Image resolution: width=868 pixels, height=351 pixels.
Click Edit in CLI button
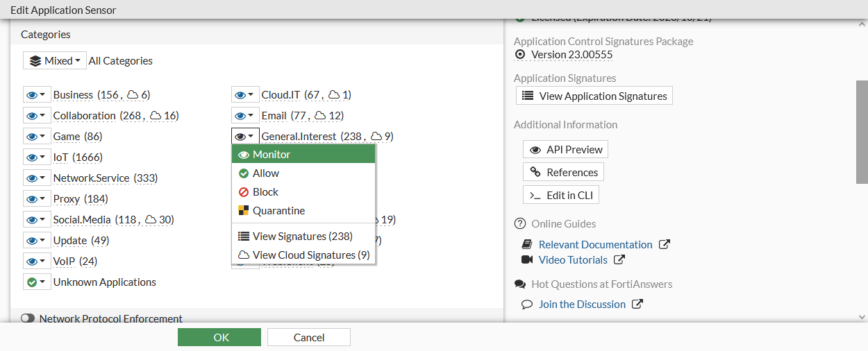tap(561, 195)
